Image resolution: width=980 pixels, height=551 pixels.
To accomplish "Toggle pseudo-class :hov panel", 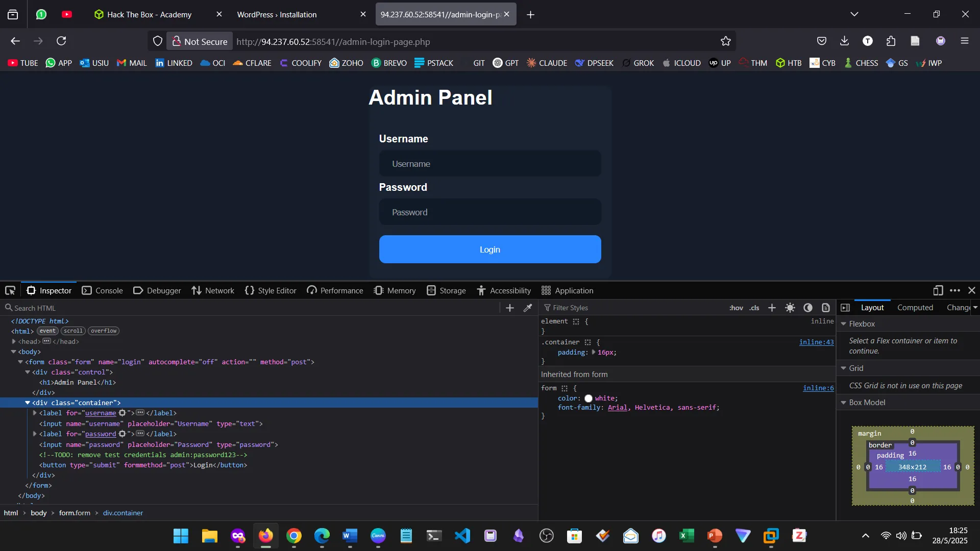I will pyautogui.click(x=736, y=308).
